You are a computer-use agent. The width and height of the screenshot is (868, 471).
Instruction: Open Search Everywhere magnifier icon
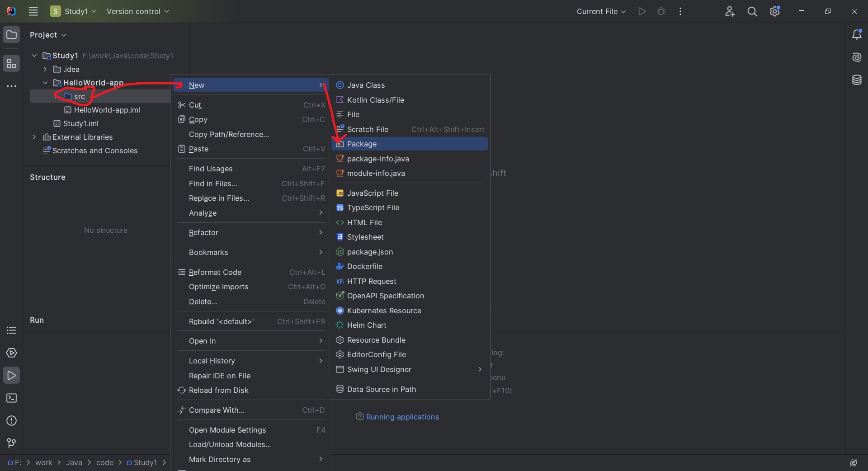pyautogui.click(x=752, y=11)
